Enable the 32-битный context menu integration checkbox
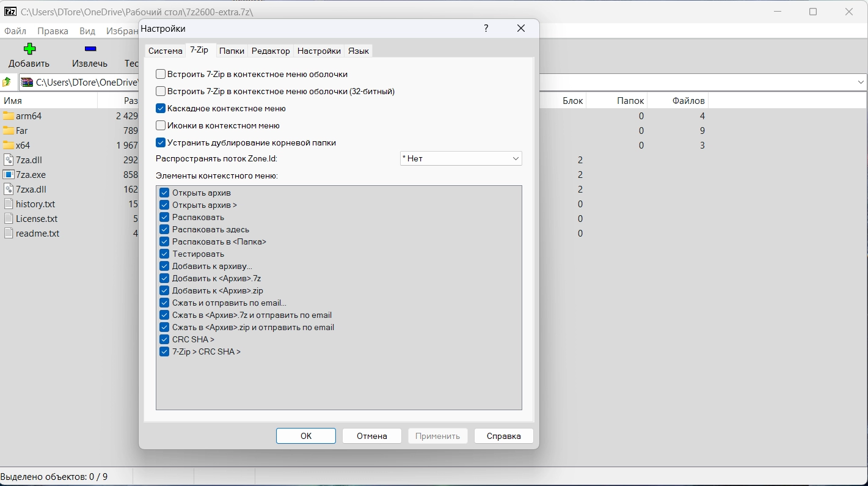Viewport: 868px width, 486px height. 161,91
